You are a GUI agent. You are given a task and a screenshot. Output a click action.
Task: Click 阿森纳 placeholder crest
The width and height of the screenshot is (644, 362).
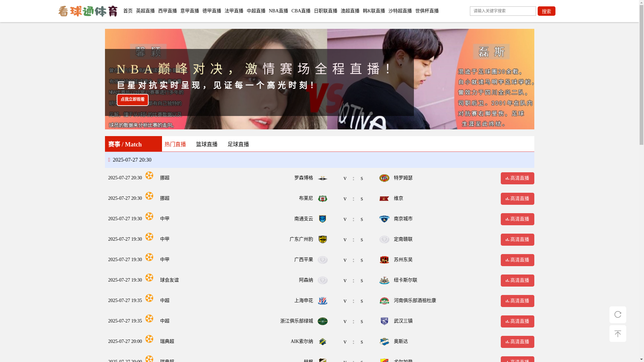coord(322,281)
